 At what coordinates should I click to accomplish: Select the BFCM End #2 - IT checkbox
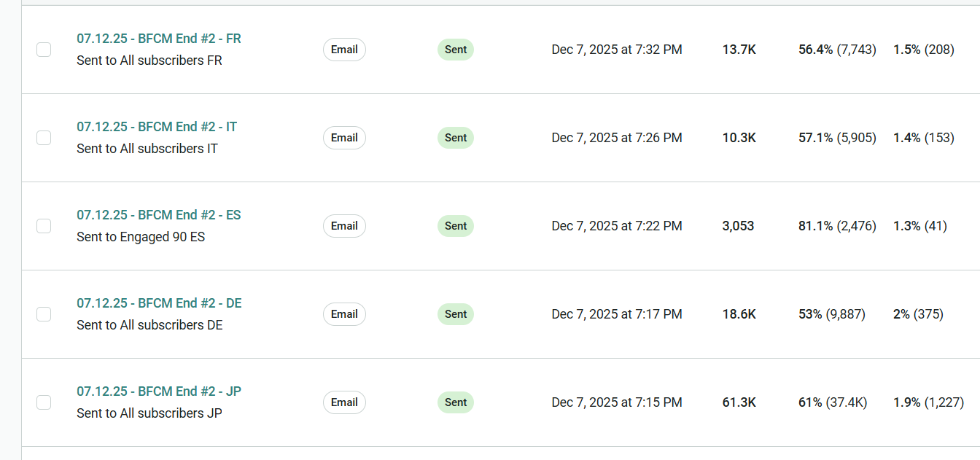click(44, 138)
